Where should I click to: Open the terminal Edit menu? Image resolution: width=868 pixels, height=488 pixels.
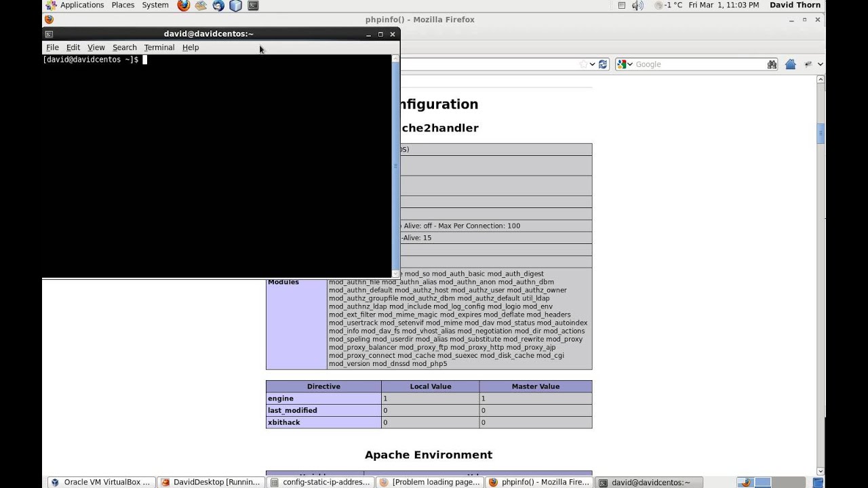pyautogui.click(x=73, y=47)
